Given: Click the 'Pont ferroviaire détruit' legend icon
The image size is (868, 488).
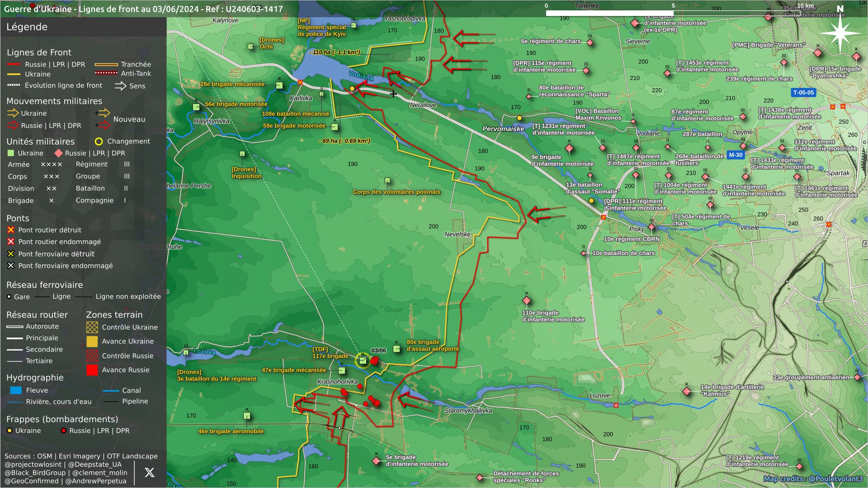Looking at the screenshot, I should click(11, 254).
